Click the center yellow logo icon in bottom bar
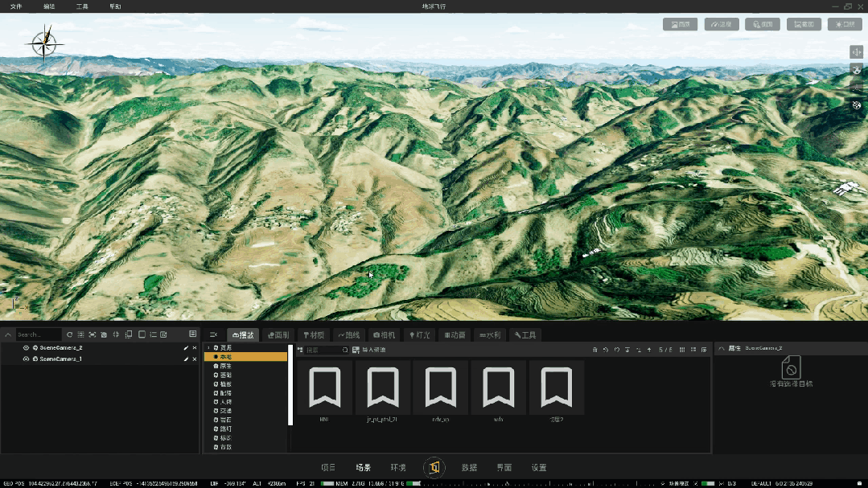The height and width of the screenshot is (488, 868). [434, 468]
